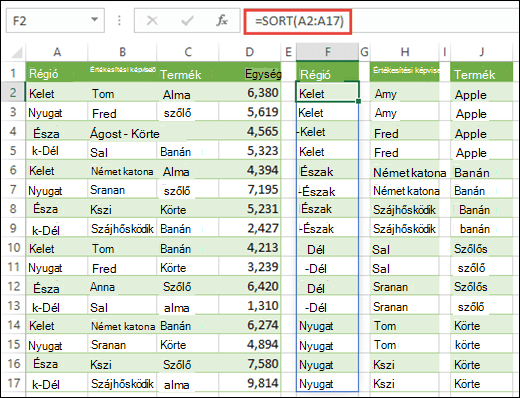Click cell C13 containing alma
The width and height of the screenshot is (520, 398).
188,305
